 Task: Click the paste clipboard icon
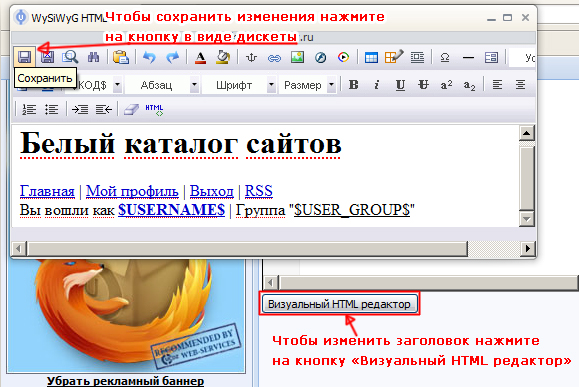(121, 57)
